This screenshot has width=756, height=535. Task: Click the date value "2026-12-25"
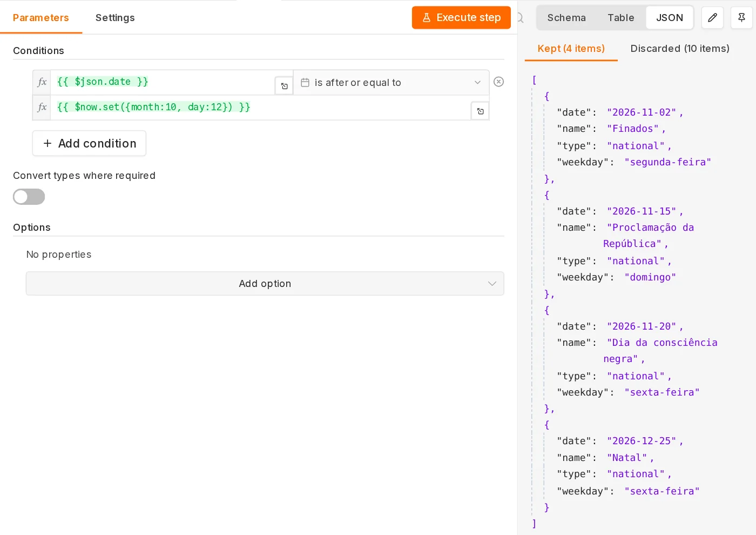pyautogui.click(x=641, y=441)
